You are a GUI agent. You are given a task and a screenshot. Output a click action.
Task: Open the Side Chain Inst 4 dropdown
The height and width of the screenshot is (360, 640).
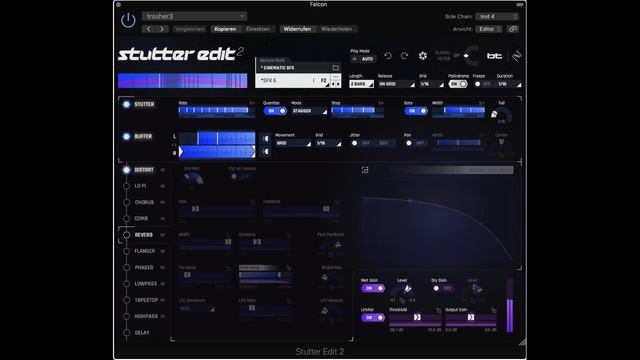pyautogui.click(x=497, y=16)
